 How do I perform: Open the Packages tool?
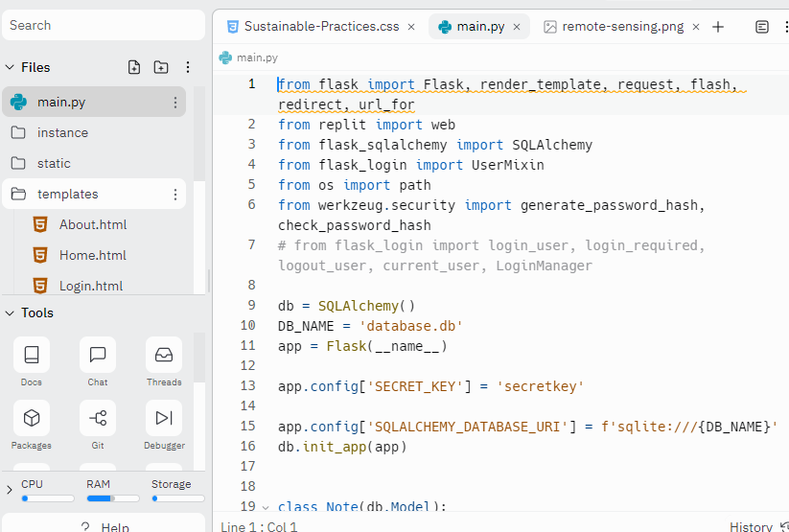[32, 426]
